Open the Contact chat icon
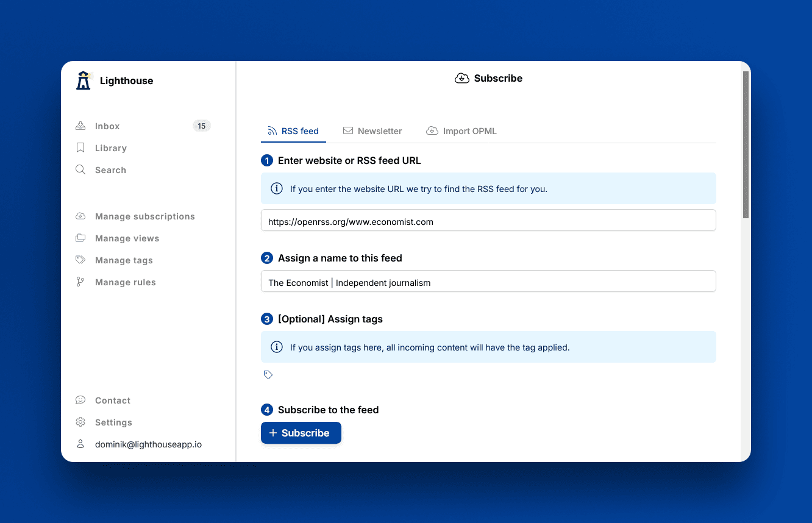This screenshot has height=523, width=812. pyautogui.click(x=80, y=400)
